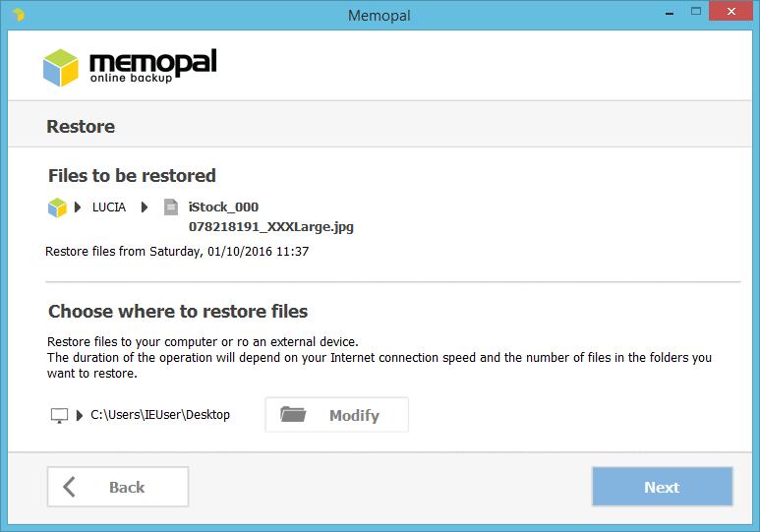Expand the arrow before C:\Users\IEUser\Desktop
This screenshot has width=760, height=532.
coord(80,415)
